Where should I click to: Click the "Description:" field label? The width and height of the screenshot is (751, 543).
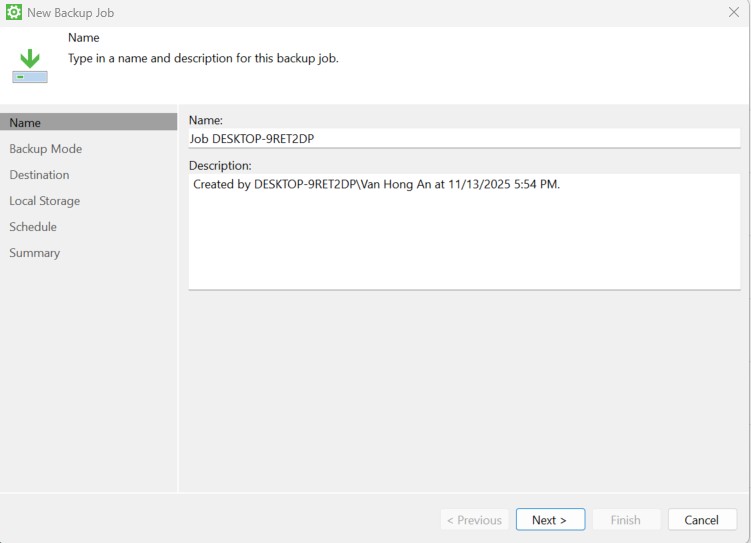coord(220,165)
